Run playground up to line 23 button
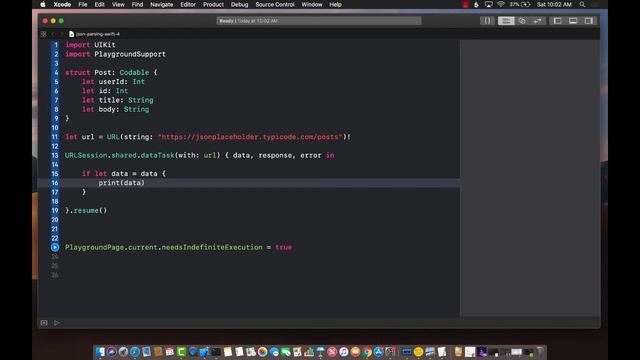Image resolution: width=640 pixels, height=360 pixels. [55, 247]
